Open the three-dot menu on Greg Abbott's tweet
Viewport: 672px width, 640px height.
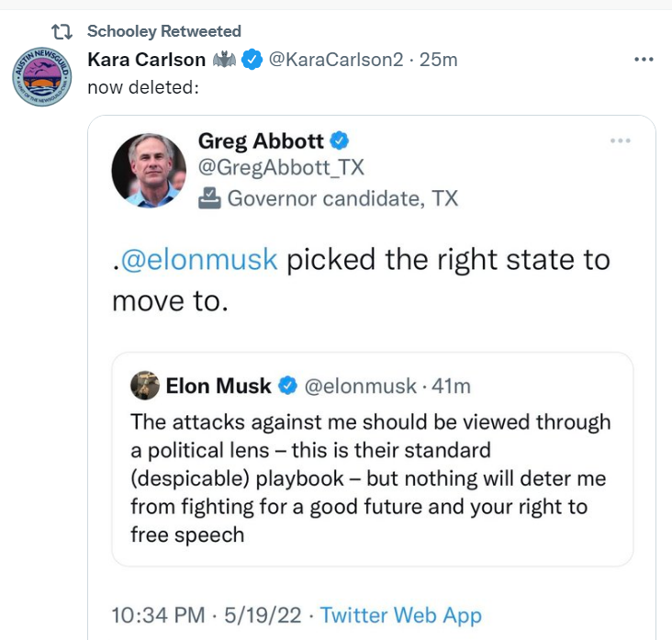(x=621, y=140)
